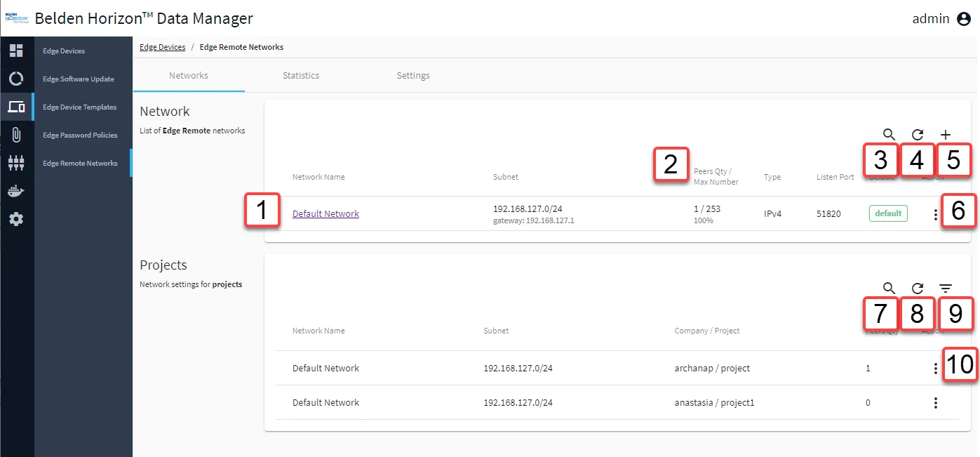980x457 pixels.
Task: Click the admin username label
Action: click(x=931, y=19)
